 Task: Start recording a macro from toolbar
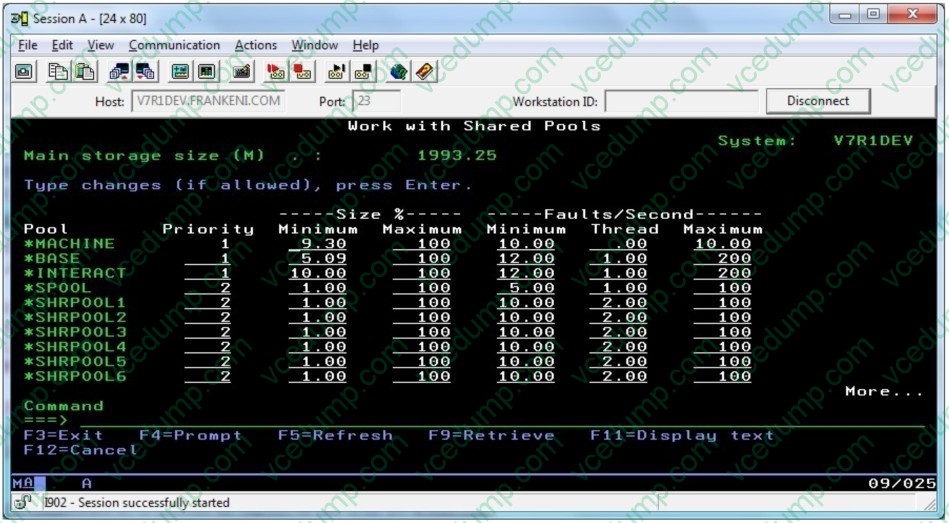[276, 72]
